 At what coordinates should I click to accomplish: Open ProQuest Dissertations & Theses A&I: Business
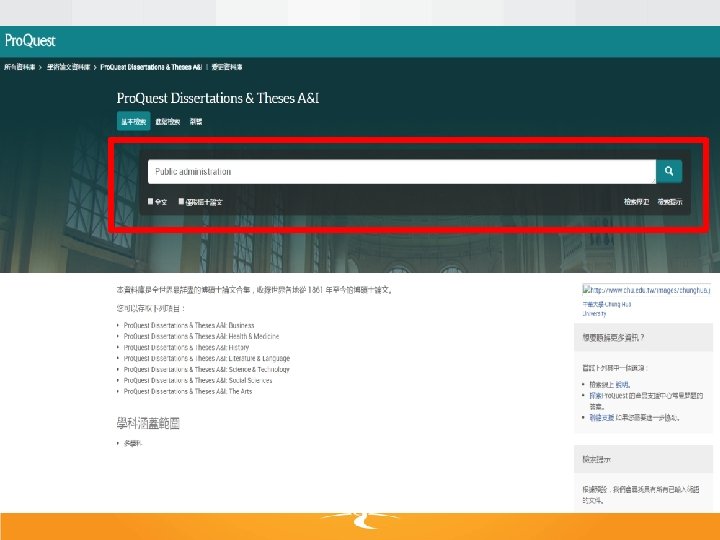coord(189,325)
